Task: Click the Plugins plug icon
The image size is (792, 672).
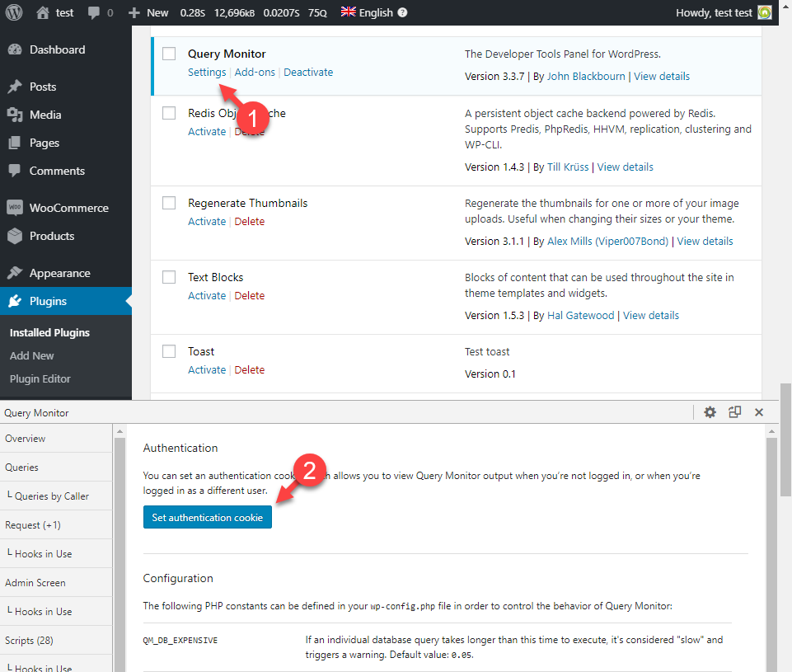Action: pos(15,301)
